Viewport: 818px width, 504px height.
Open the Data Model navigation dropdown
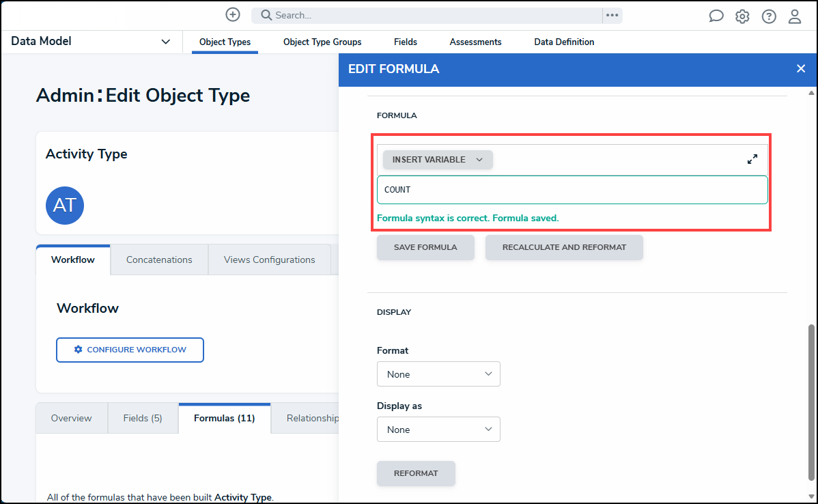[x=91, y=42]
